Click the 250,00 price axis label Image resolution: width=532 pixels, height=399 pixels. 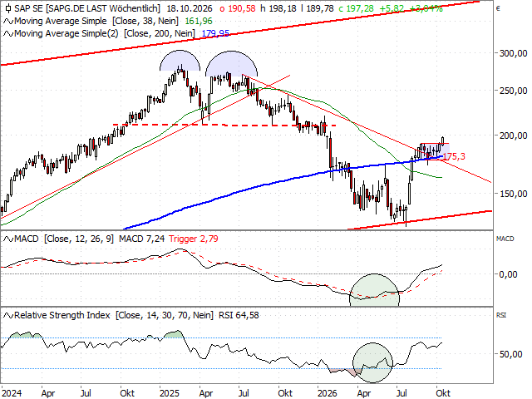[x=514, y=91]
